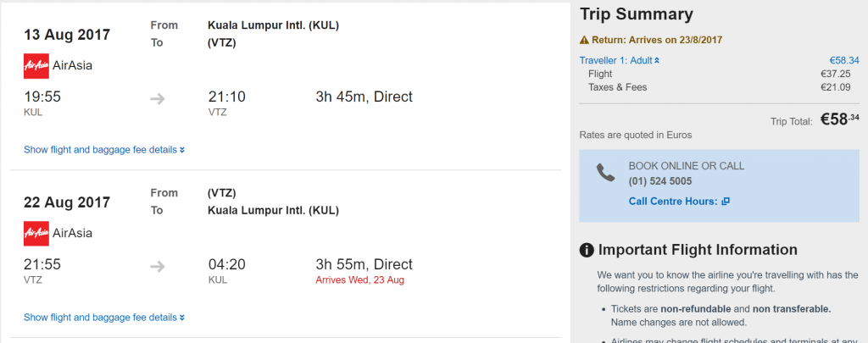Click the Return: Arrives on 23/8/2017 warning text

click(x=657, y=40)
